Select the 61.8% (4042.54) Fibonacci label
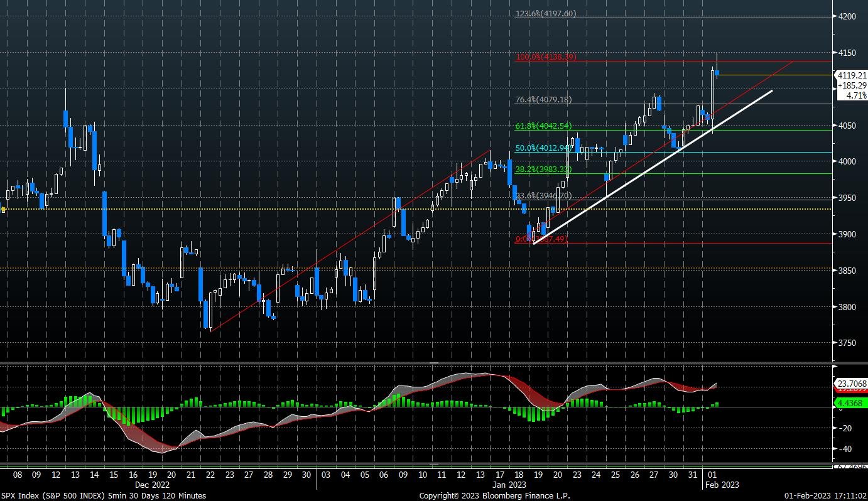The width and height of the screenshot is (868, 501). (x=544, y=126)
